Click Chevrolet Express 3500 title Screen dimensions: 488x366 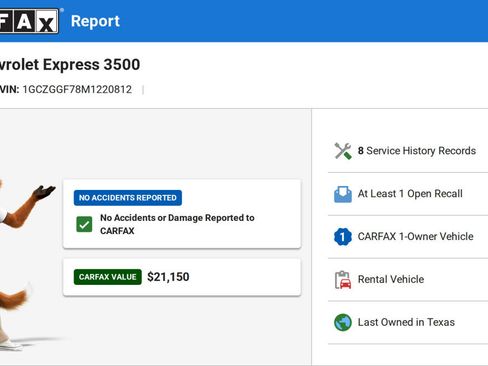(70, 64)
